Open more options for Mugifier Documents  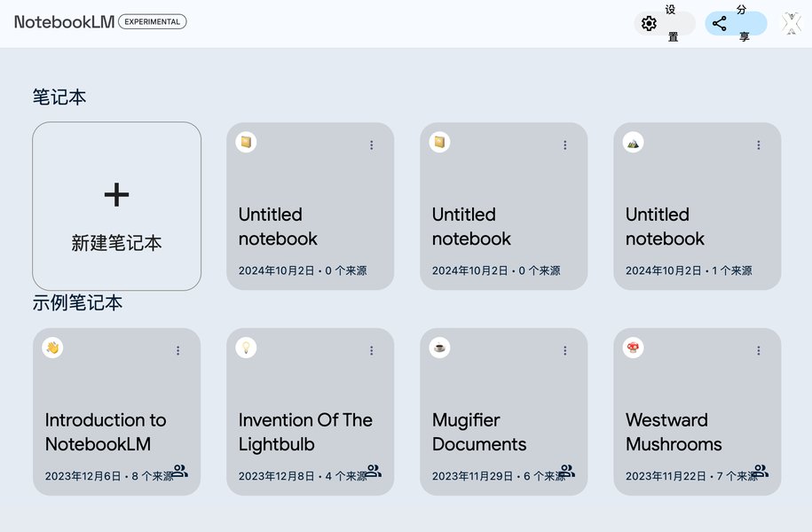pos(565,350)
